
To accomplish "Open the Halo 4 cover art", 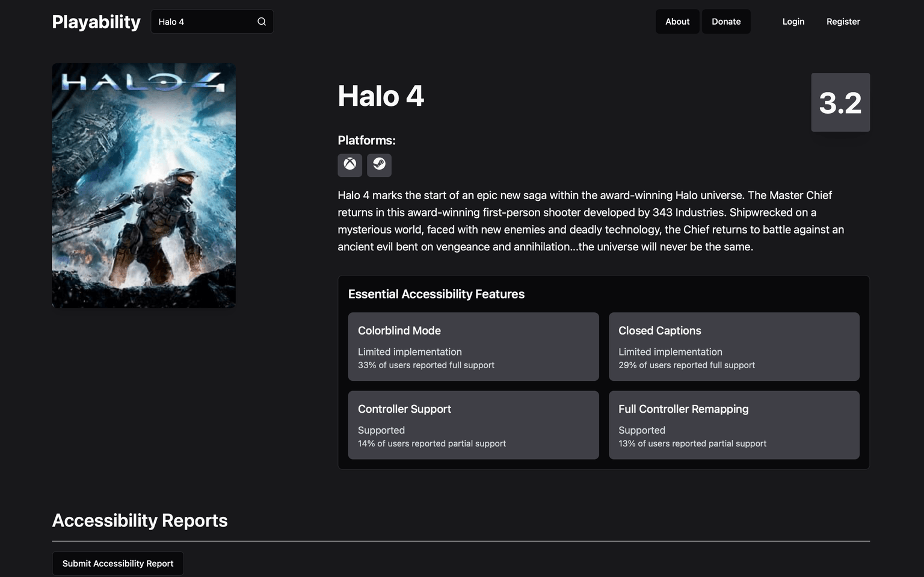I will 144,185.
